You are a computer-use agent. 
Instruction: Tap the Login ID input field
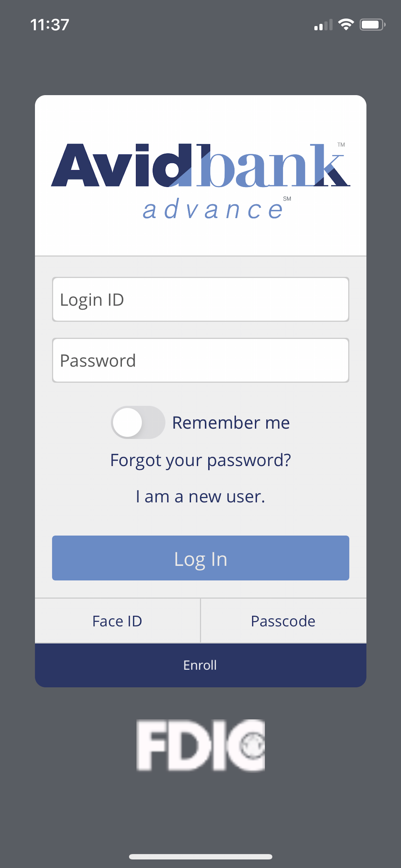(200, 299)
